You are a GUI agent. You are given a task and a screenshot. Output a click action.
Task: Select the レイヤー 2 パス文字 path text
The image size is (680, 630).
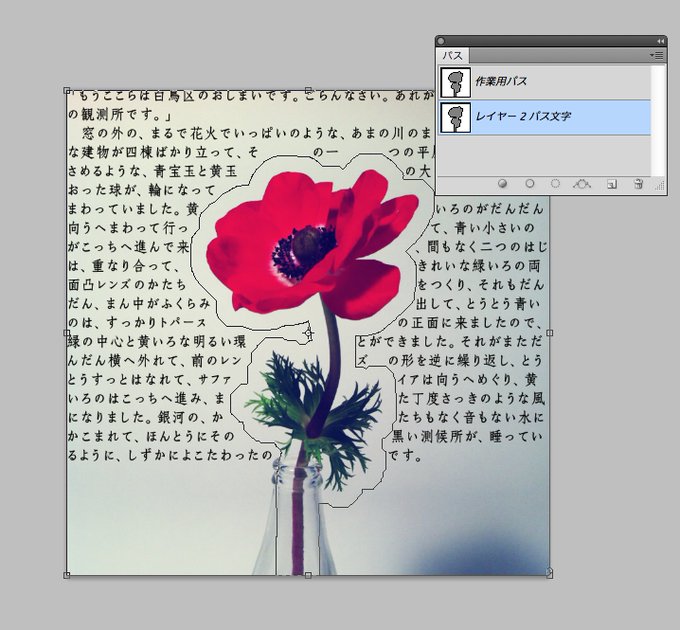click(x=523, y=116)
